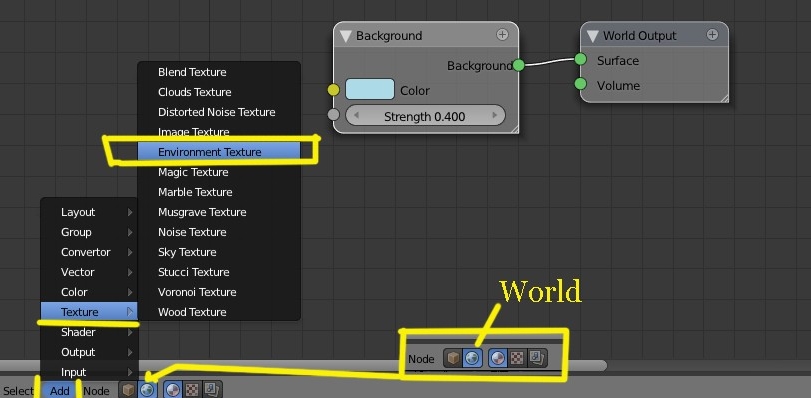Click the horizontal scrollbar of node editor
Screen dimensions: 811x398
click(x=303, y=365)
